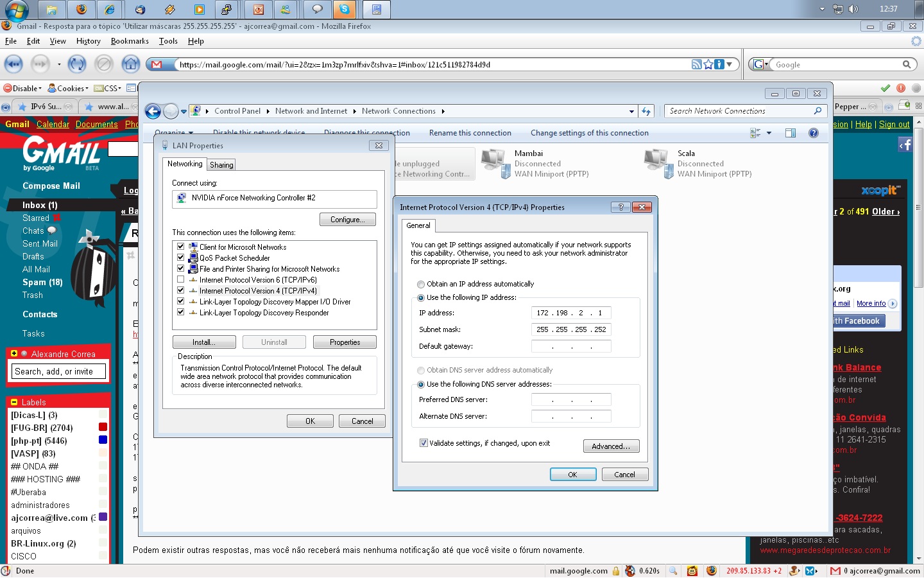The height and width of the screenshot is (578, 924).
Task: Toggle Link-Layer Topology Discovery Responder checkbox
Action: coord(181,312)
